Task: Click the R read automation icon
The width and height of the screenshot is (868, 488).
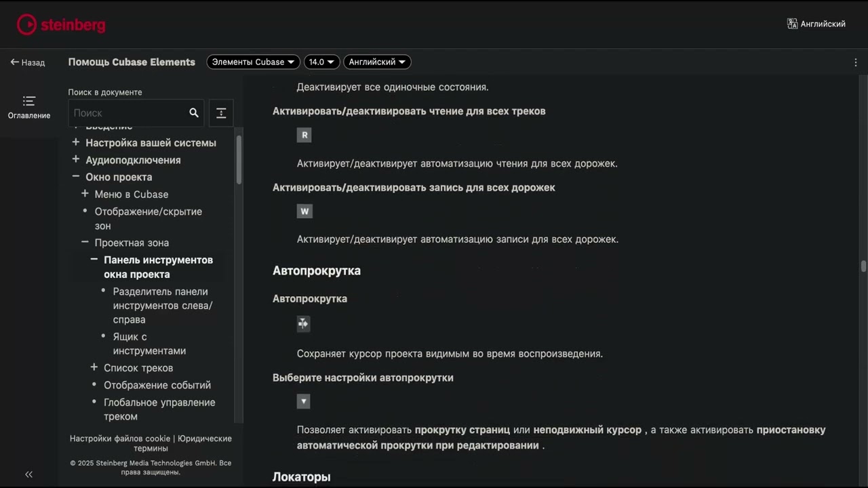Action: (x=304, y=135)
